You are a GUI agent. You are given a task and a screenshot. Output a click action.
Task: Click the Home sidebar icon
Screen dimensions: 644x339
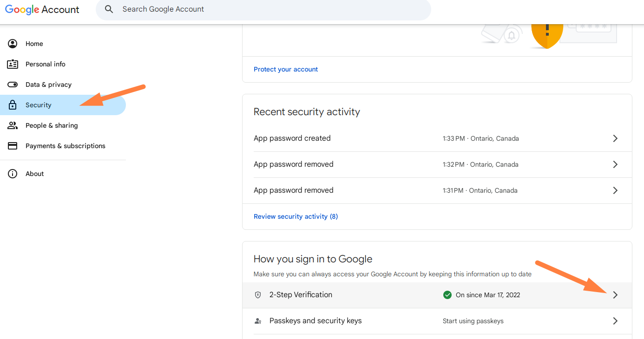[13, 44]
